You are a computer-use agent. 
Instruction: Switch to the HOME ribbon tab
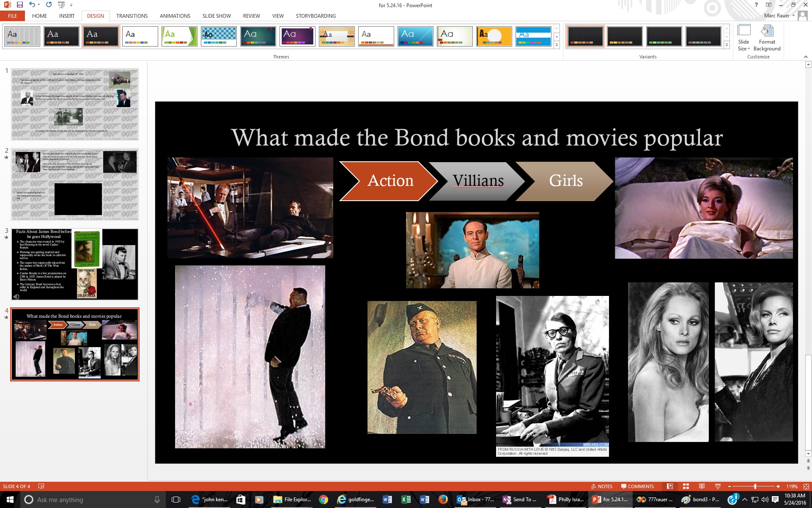pyautogui.click(x=39, y=16)
